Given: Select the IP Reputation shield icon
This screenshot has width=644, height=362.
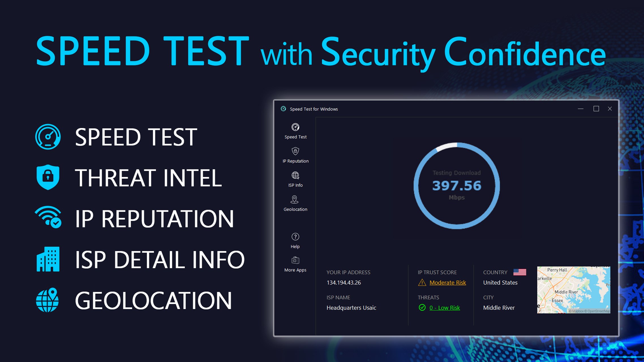Looking at the screenshot, I should click(x=295, y=151).
